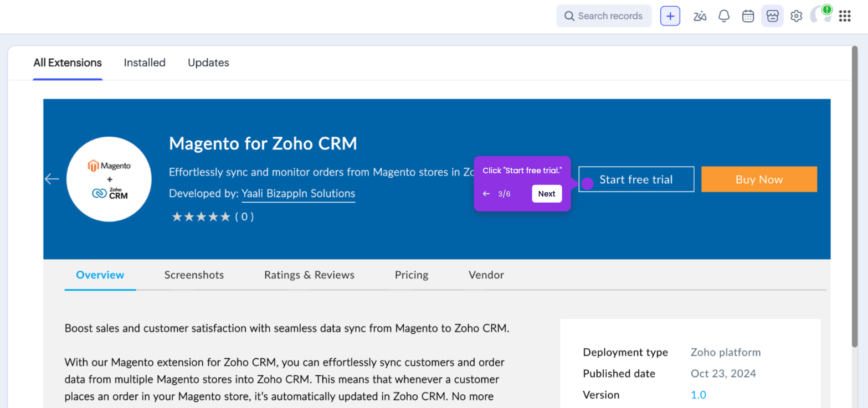Open the notifications bell
This screenshot has height=408, width=868.
(724, 16)
